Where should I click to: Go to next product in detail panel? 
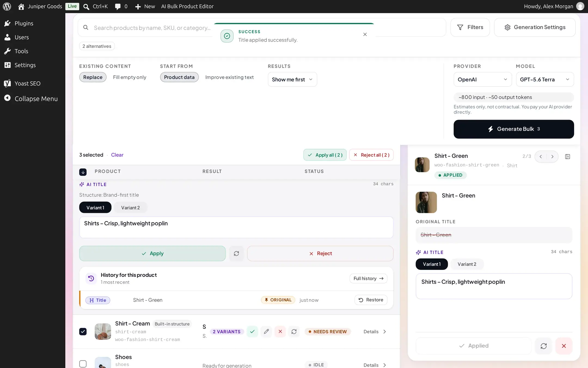552,156
